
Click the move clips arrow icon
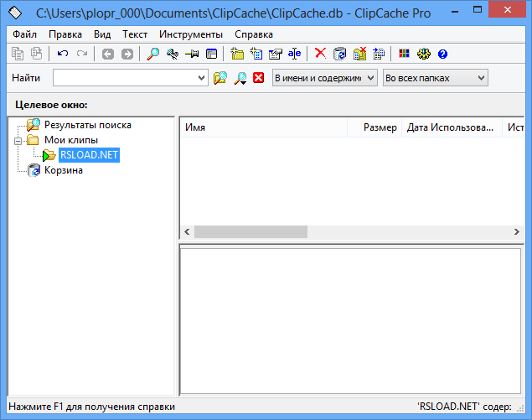(379, 54)
